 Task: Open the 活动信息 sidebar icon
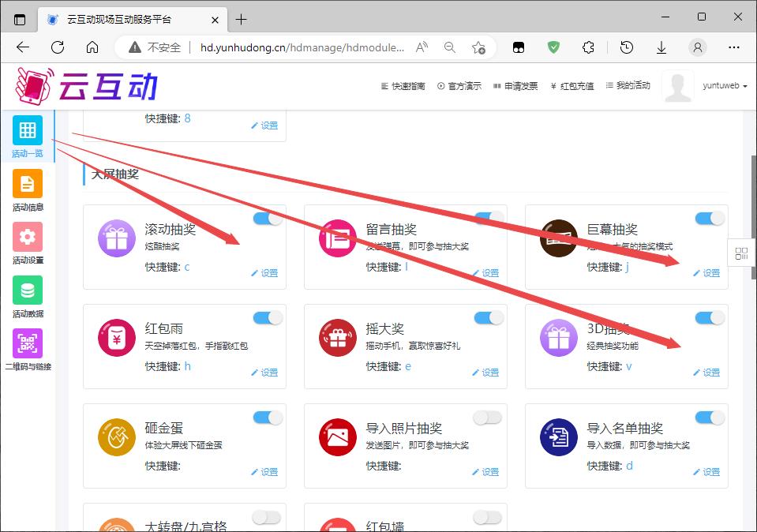(28, 183)
